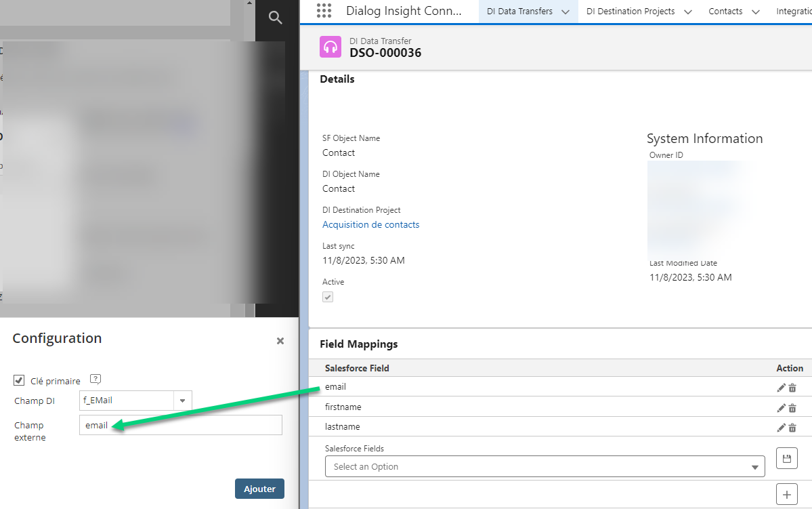Open the search magnifier icon
Screen dimensions: 812x509
pos(275,18)
